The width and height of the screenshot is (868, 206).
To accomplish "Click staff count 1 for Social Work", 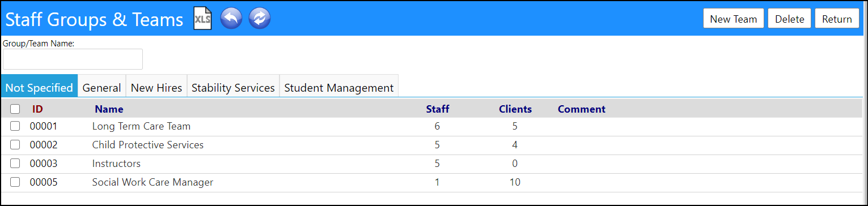I will click(x=437, y=182).
